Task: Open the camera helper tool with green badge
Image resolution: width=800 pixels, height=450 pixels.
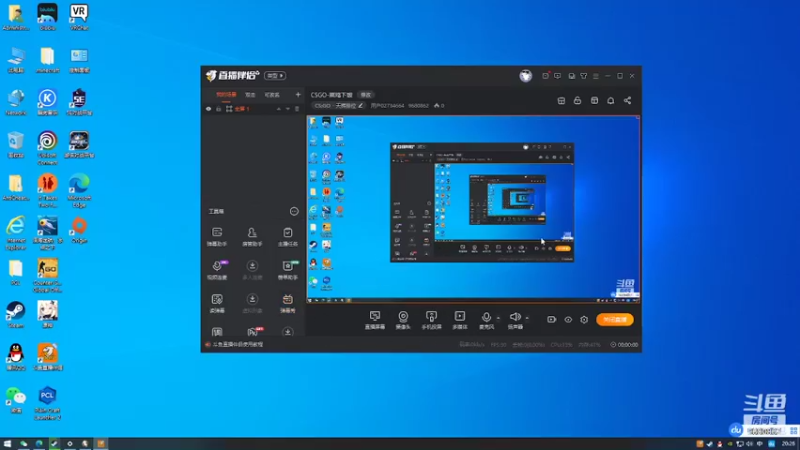Action: (x=288, y=270)
